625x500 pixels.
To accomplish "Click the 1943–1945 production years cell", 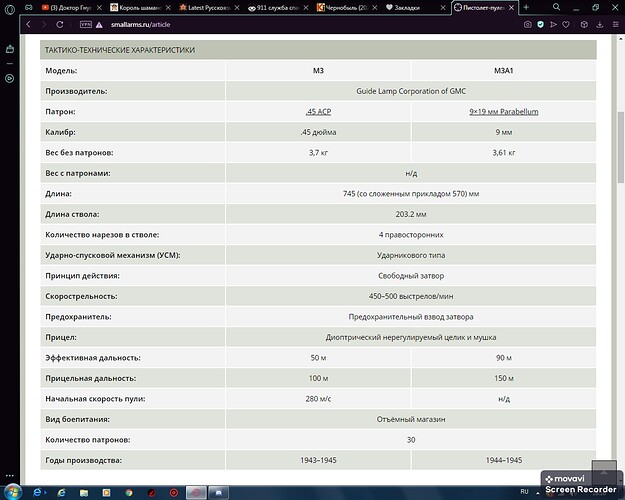I will [x=318, y=460].
